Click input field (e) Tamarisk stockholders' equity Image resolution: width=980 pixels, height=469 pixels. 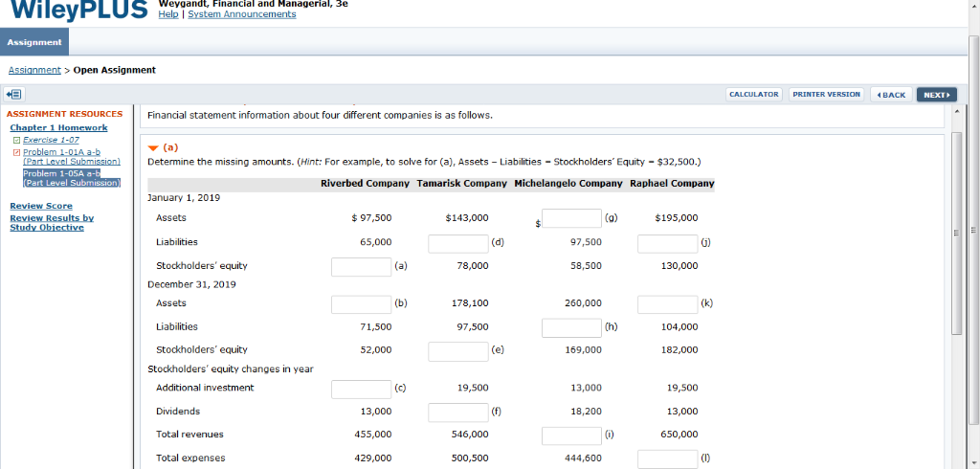pyautogui.click(x=458, y=351)
